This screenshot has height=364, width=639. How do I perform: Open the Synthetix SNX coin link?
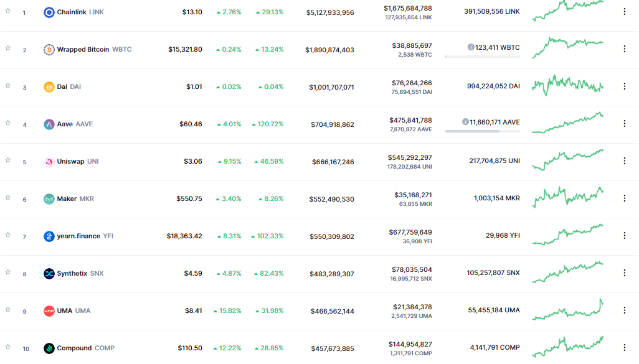tap(80, 273)
